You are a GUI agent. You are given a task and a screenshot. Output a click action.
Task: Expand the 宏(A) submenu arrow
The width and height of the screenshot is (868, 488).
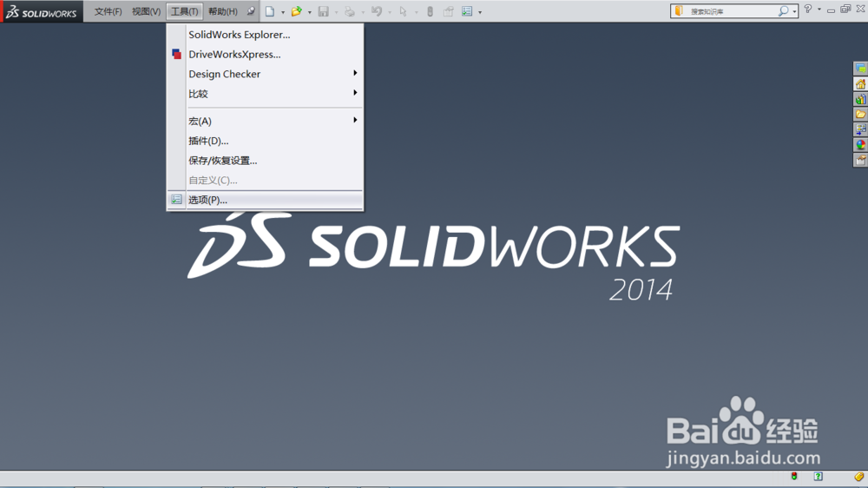(x=355, y=120)
